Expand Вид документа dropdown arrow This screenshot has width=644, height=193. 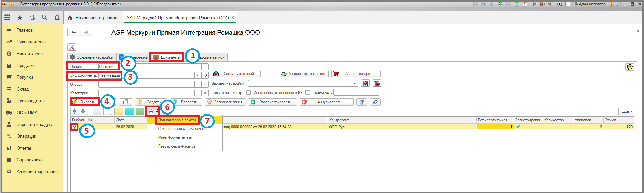198,75
